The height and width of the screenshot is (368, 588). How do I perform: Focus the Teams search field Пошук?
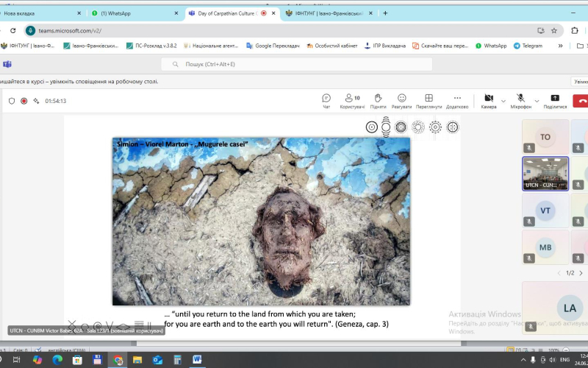297,64
